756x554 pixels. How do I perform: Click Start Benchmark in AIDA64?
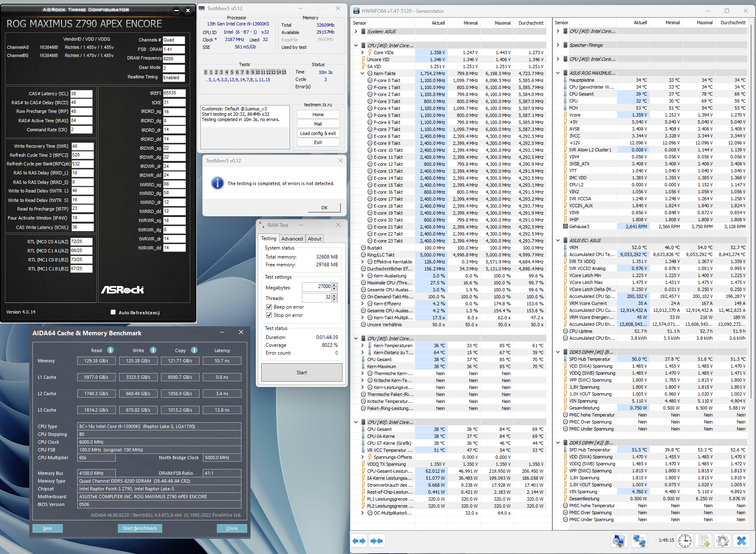pyautogui.click(x=140, y=528)
